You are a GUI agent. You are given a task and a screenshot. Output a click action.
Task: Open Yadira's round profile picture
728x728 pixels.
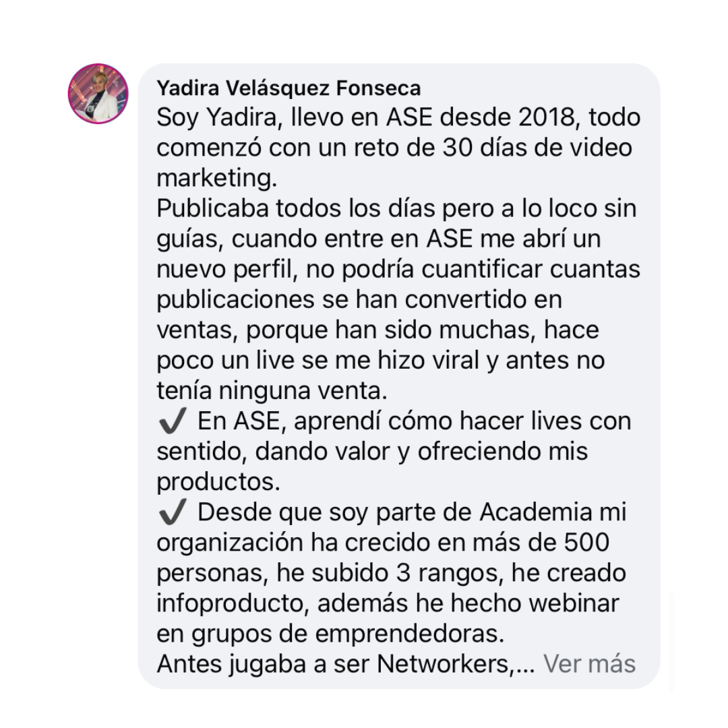pos(98,94)
